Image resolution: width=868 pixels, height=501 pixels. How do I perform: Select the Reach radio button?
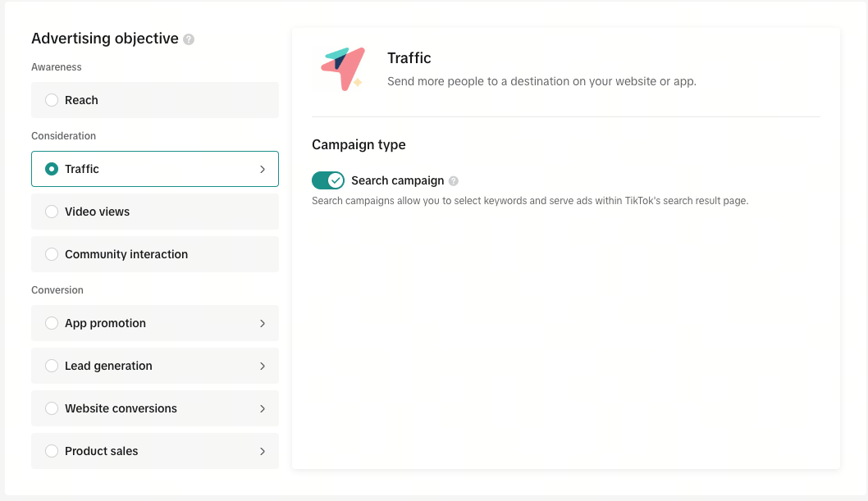click(x=52, y=100)
